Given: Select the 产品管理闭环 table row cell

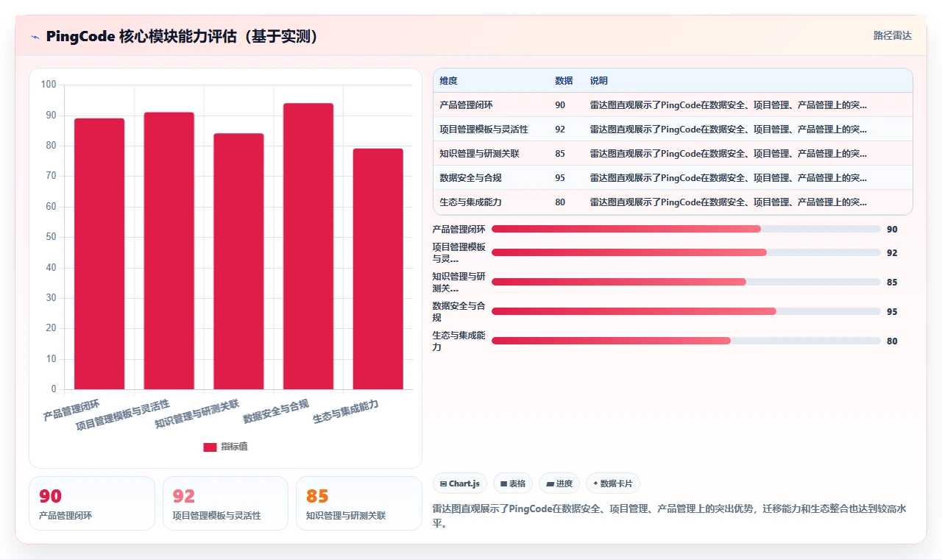Looking at the screenshot, I should point(466,105).
